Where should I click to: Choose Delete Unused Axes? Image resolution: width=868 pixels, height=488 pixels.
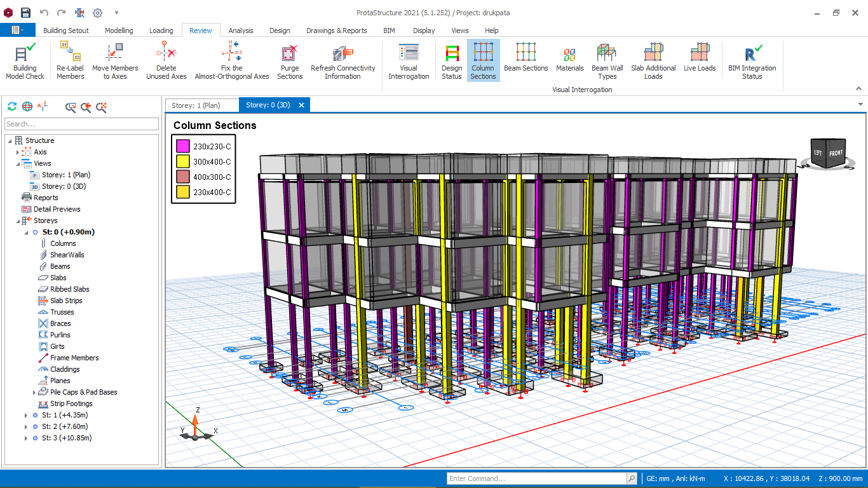(166, 62)
